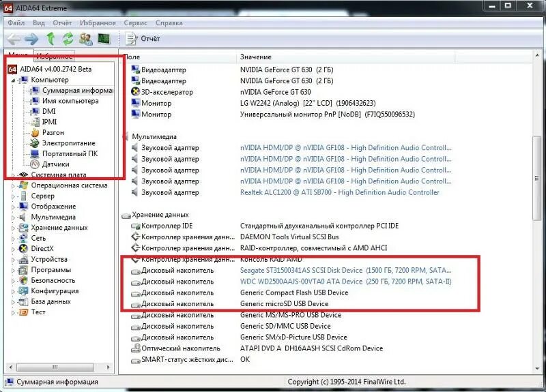546x392 pixels.
Task: Refresh using the green circular arrows icon
Action: [x=68, y=39]
